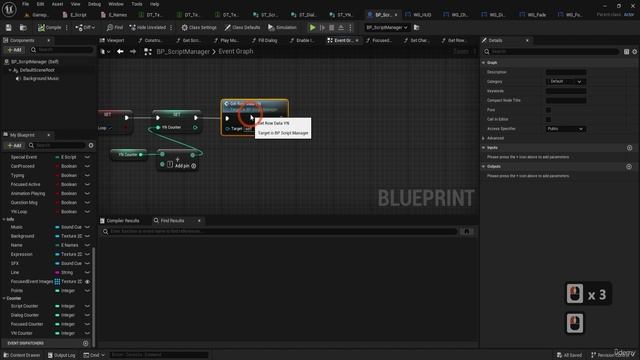This screenshot has width=640, height=360.
Task: Toggle Hide Unrelated nodes
Action: click(x=148, y=27)
